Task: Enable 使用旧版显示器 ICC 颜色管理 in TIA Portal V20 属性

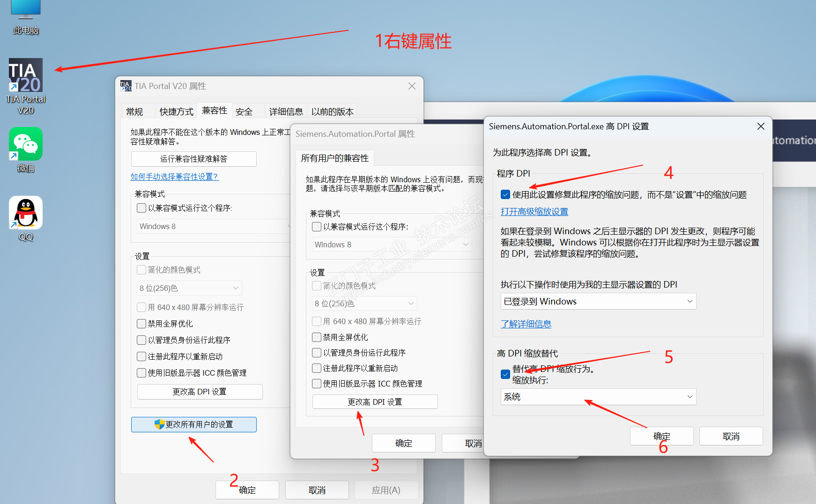Action: (x=141, y=373)
